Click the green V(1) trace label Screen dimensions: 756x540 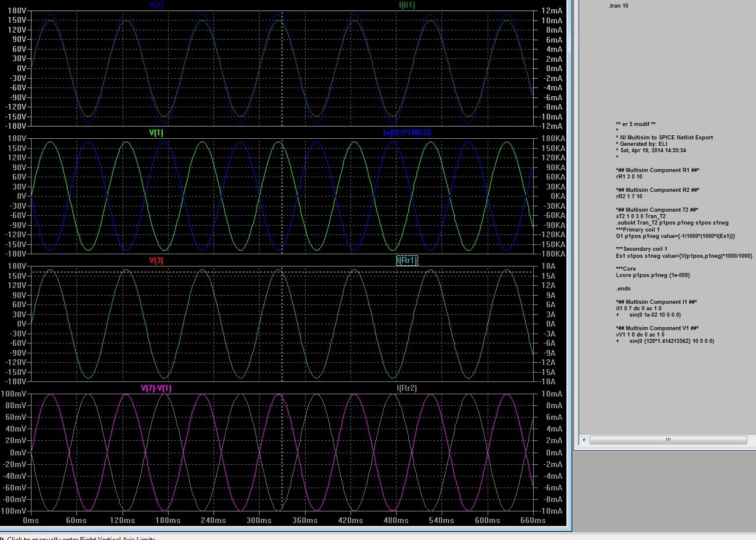point(156,133)
